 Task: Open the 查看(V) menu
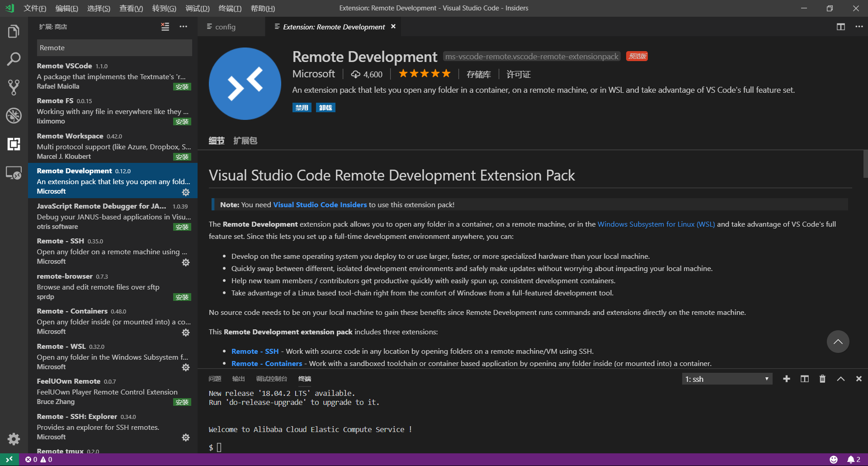131,8
